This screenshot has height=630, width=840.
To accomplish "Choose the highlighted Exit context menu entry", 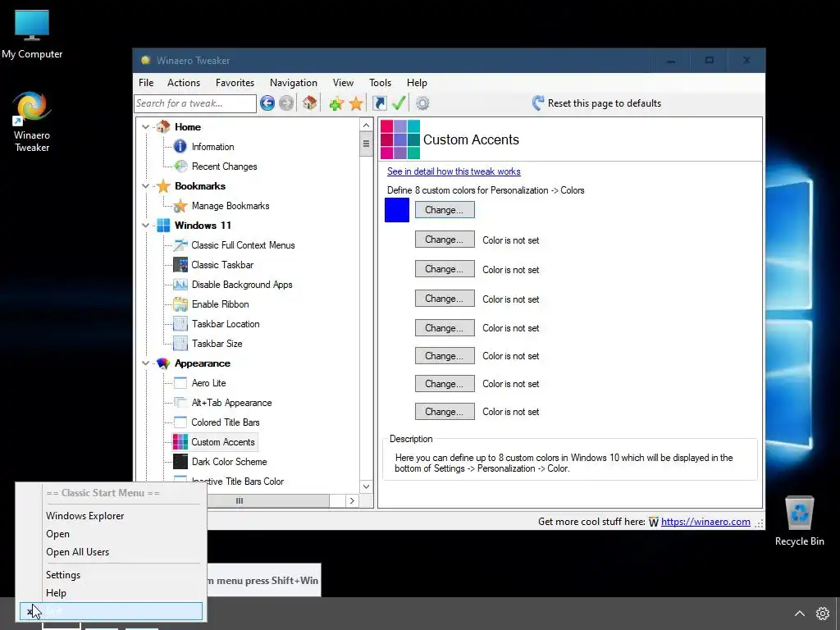I will tap(111, 611).
